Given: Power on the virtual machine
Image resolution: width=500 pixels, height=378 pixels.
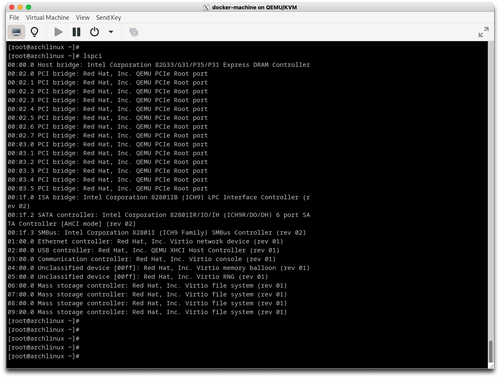Looking at the screenshot, I should pyautogui.click(x=58, y=32).
